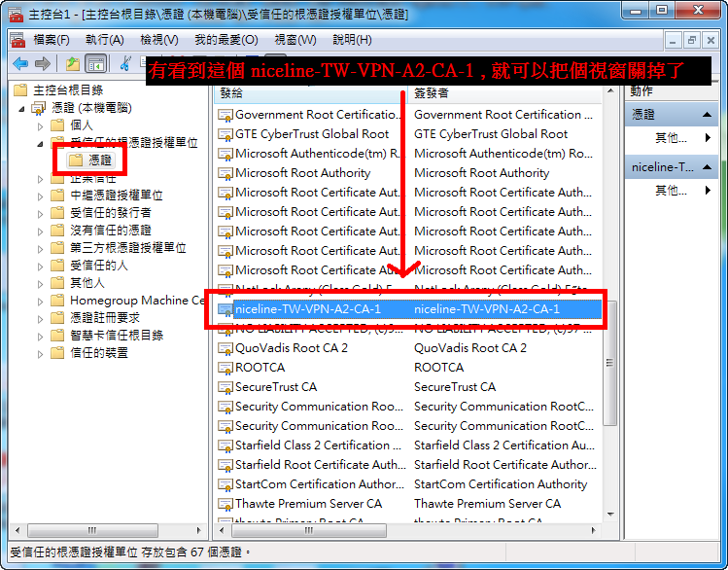Click the Back arrow in toolbar
Image resolution: width=728 pixels, height=570 pixels.
tap(19, 63)
